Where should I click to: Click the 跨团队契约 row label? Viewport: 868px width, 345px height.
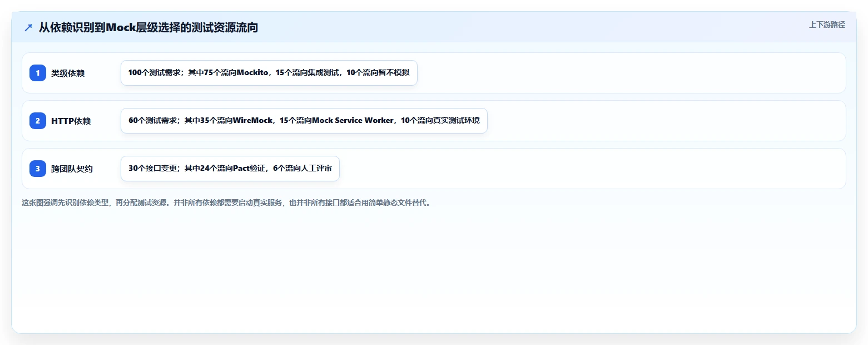point(72,169)
